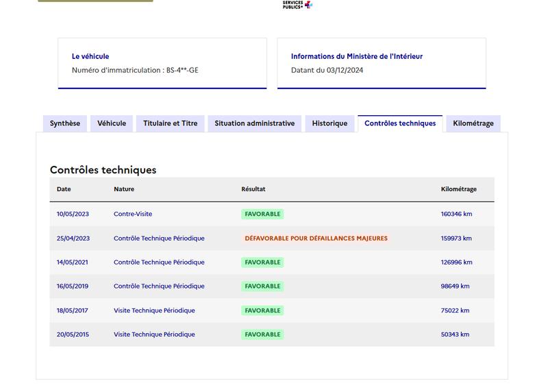Click the Informations du Ministère de l'Intérieur card
The image size is (548, 392).
pyautogui.click(x=382, y=63)
